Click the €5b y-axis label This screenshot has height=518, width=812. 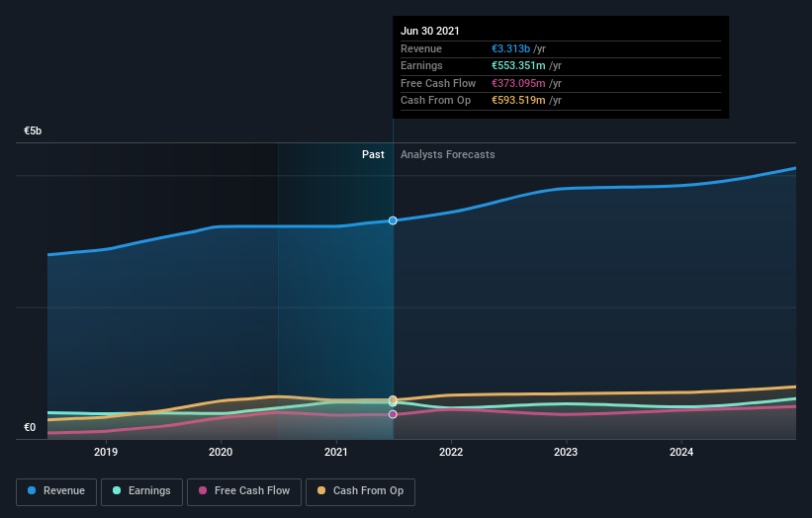pyautogui.click(x=33, y=130)
